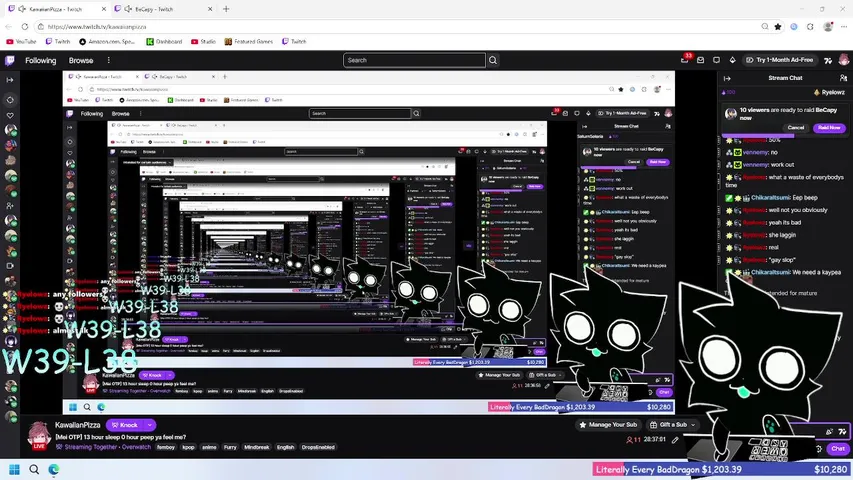
Task: Click the raid countdown progress bar
Action: coord(784,136)
